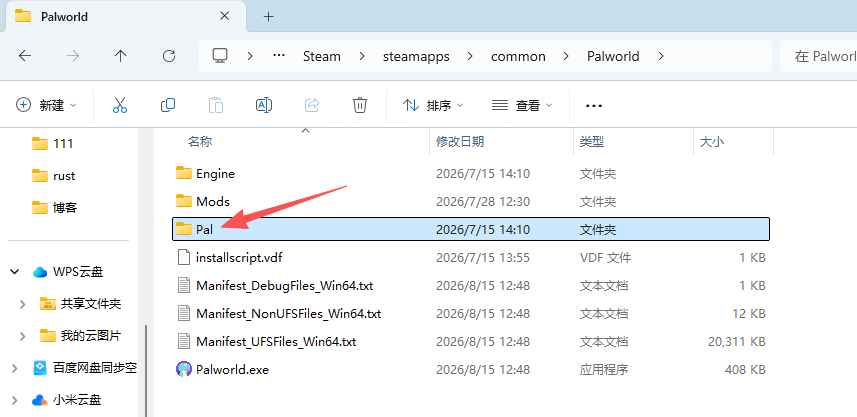Viewport: 857px width, 417px height.
Task: Select the 111 folder in sidebar
Action: tap(52, 144)
